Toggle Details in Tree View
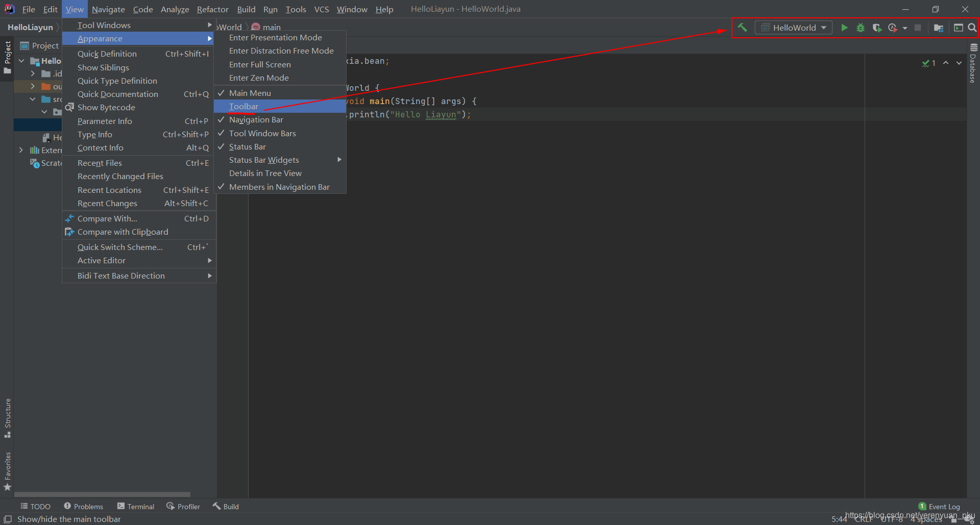Image resolution: width=980 pixels, height=525 pixels. pyautogui.click(x=280, y=173)
